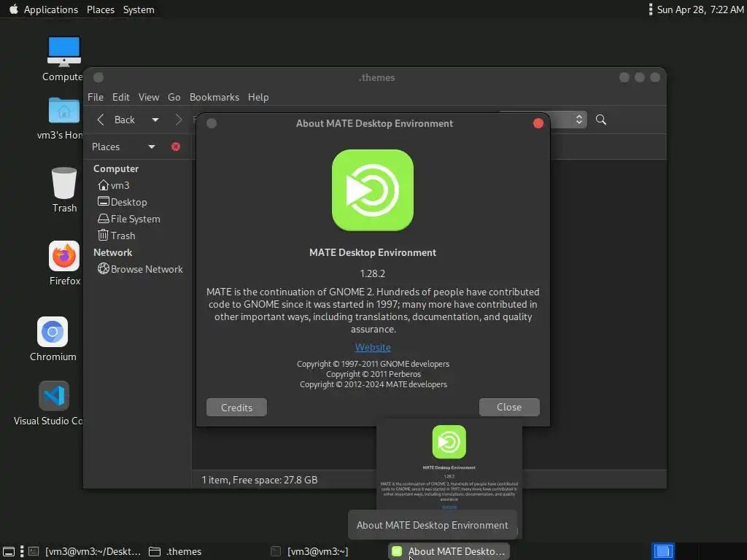Select vm3 home in sidebar

click(113, 185)
